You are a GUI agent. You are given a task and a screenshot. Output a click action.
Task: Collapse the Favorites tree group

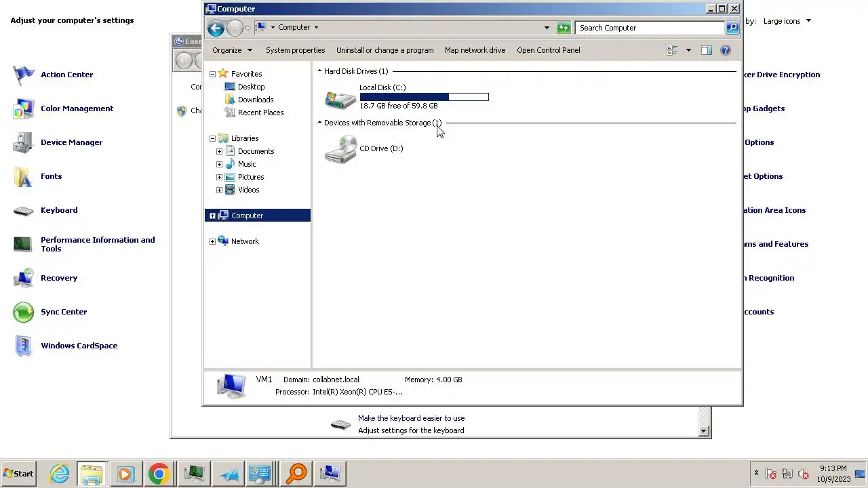pyautogui.click(x=212, y=74)
